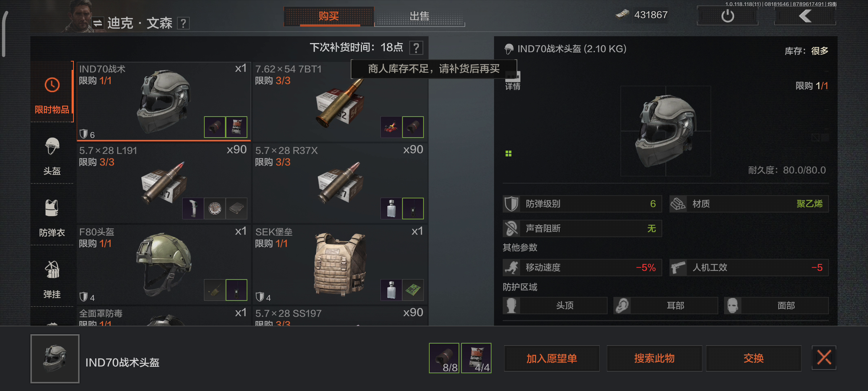Select the 5.7×28 L191 ammo card
This screenshot has width=868, height=391.
(163, 183)
